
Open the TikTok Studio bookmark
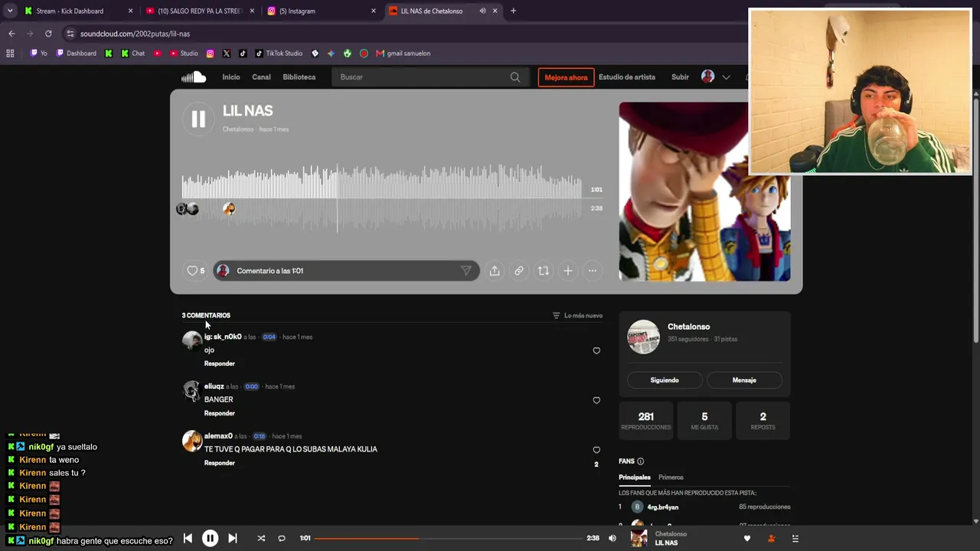pos(278,54)
